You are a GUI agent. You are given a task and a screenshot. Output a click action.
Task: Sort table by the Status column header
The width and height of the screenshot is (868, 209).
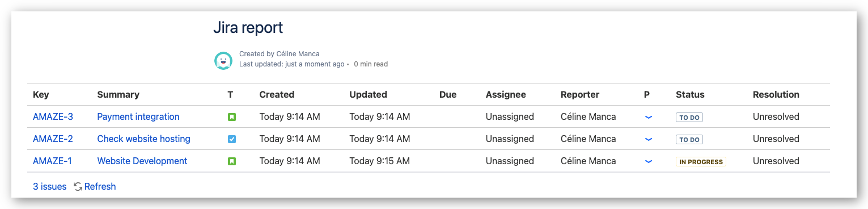coord(690,95)
